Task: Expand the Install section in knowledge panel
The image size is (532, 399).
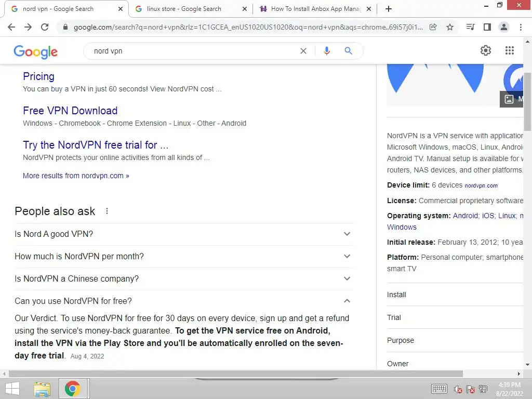Action: (x=455, y=295)
